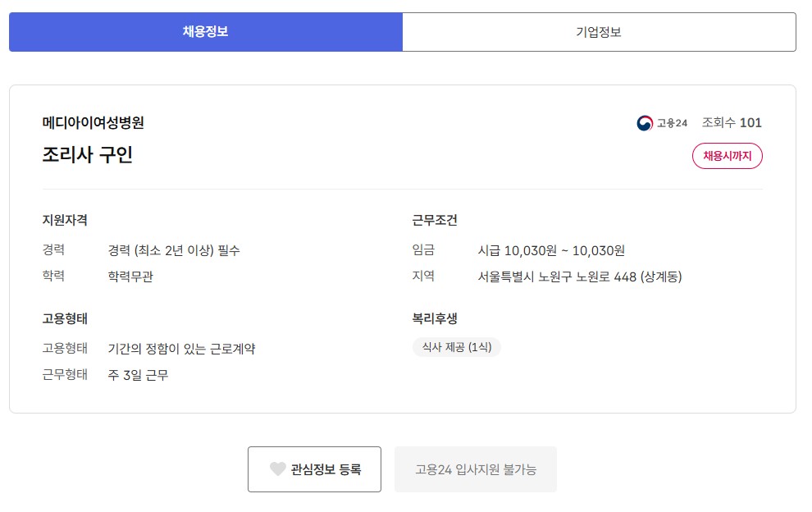Click the 조회수 101 view count
812x512 pixels.
[732, 123]
